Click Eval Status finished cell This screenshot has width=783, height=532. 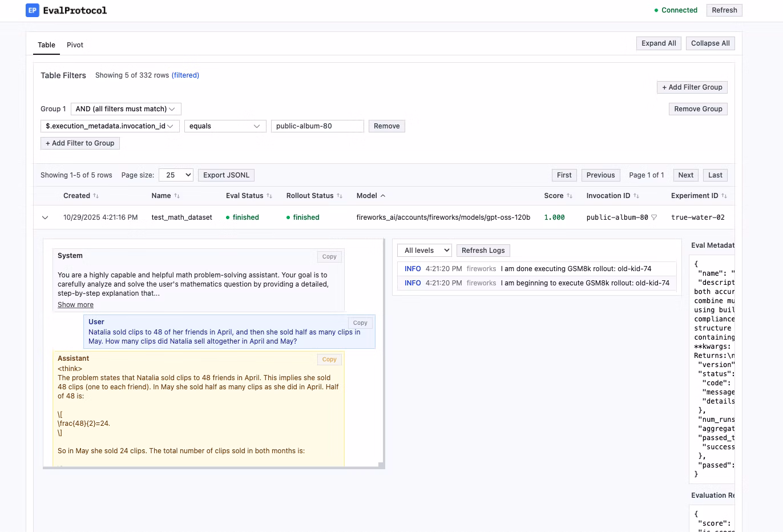pyautogui.click(x=243, y=217)
